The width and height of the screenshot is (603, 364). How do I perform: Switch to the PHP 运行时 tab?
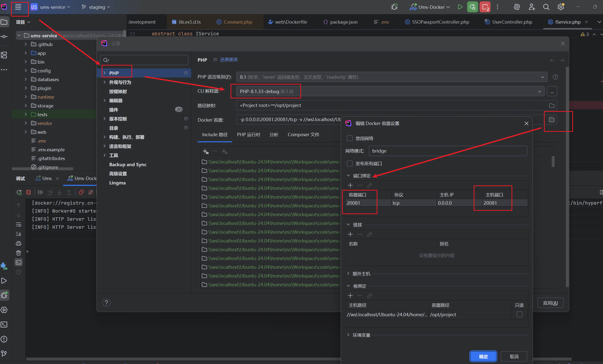248,135
